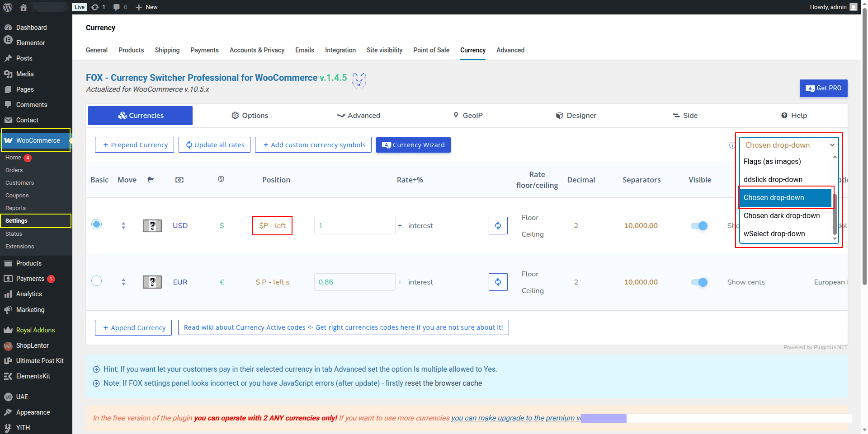868x434 pixels.
Task: Open the WordPress logo menu
Action: pos(8,7)
